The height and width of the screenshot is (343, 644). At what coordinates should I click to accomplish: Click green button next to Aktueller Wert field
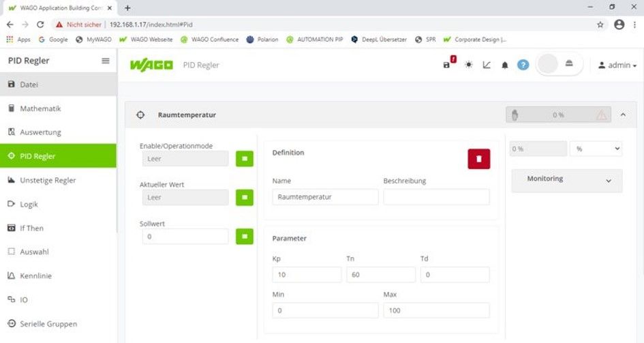(x=244, y=198)
